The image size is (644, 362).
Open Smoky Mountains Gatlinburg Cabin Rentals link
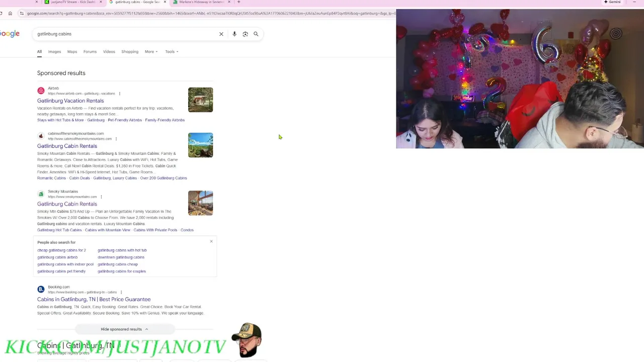click(x=67, y=204)
